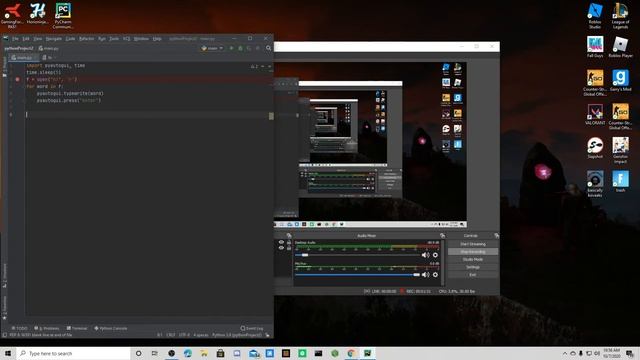
Task: Click the taskbar clock
Action: click(611, 353)
